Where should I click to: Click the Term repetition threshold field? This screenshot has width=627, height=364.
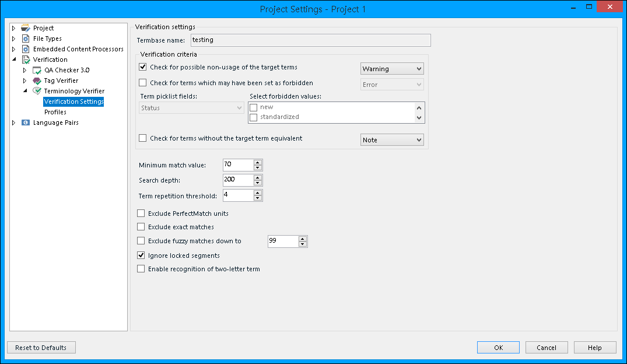tap(239, 195)
